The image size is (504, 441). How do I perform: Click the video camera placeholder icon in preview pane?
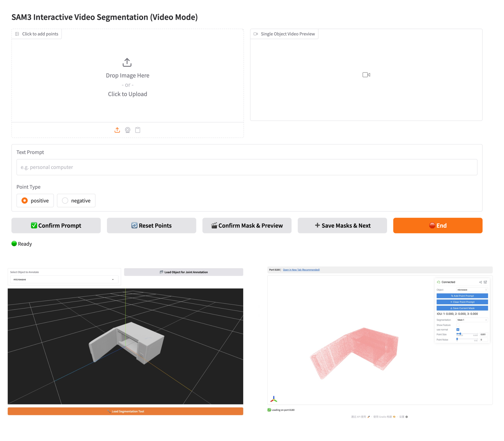click(366, 75)
